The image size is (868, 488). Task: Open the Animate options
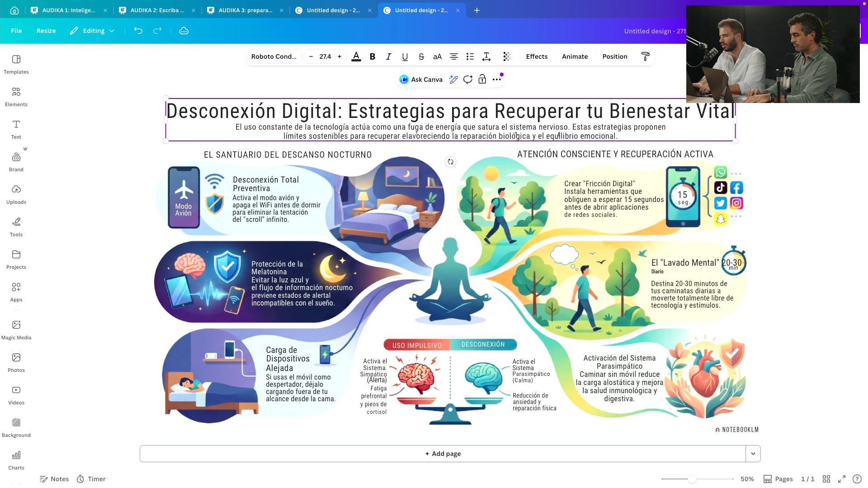click(x=575, y=56)
